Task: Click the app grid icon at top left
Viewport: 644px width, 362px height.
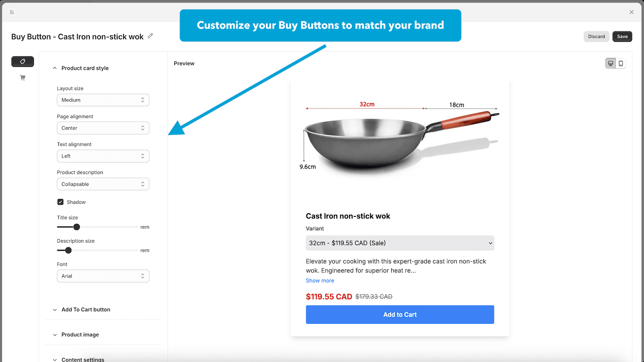Action: coord(12,12)
